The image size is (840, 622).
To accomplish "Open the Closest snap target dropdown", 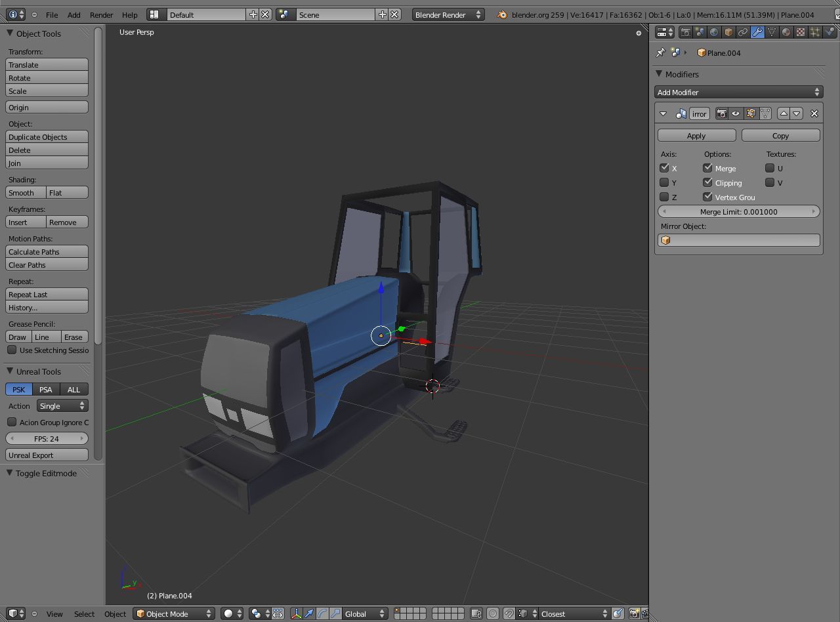I will coord(572,613).
